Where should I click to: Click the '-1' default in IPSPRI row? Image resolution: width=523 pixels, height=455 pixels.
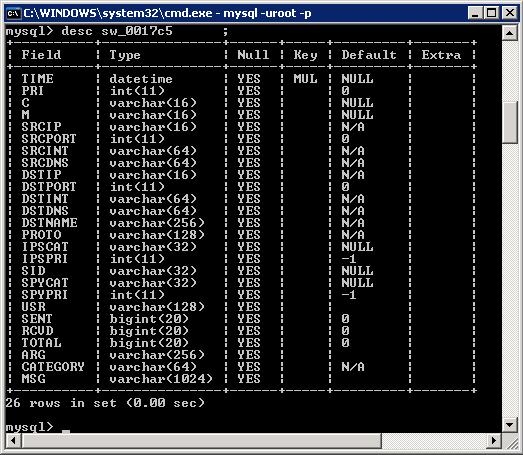[x=349, y=259]
